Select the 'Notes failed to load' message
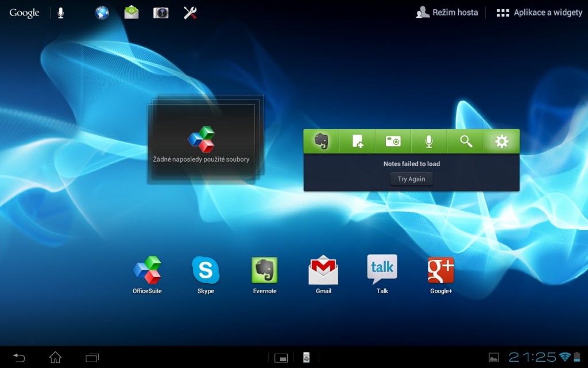 411,164
